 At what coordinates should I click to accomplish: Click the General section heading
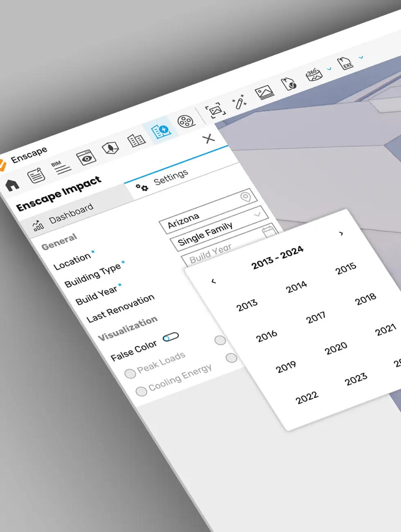[59, 241]
